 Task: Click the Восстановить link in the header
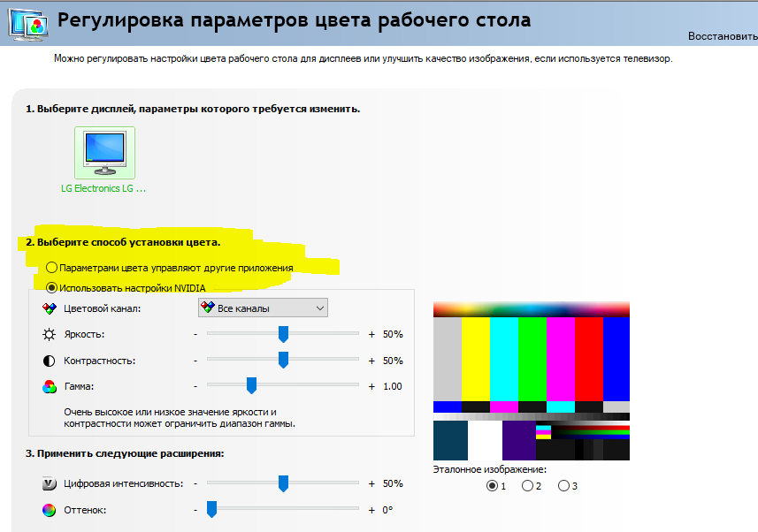tap(723, 36)
